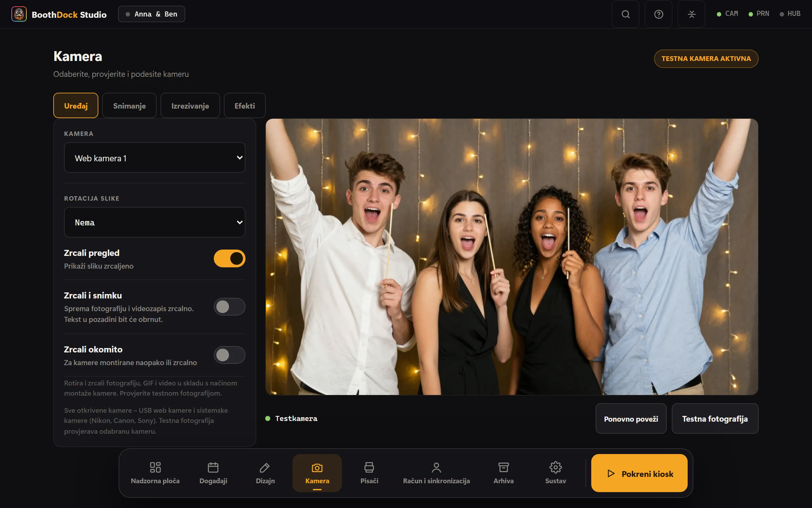Open the help question mark icon
The width and height of the screenshot is (812, 508).
click(x=658, y=14)
